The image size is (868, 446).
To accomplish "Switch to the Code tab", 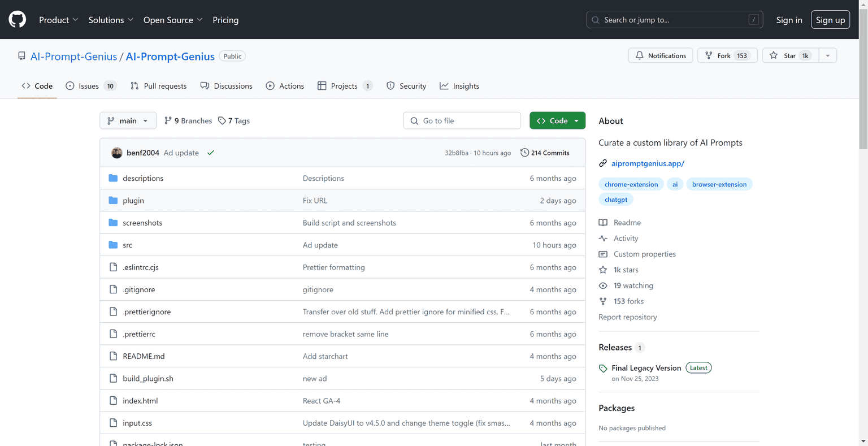I will coord(37,86).
